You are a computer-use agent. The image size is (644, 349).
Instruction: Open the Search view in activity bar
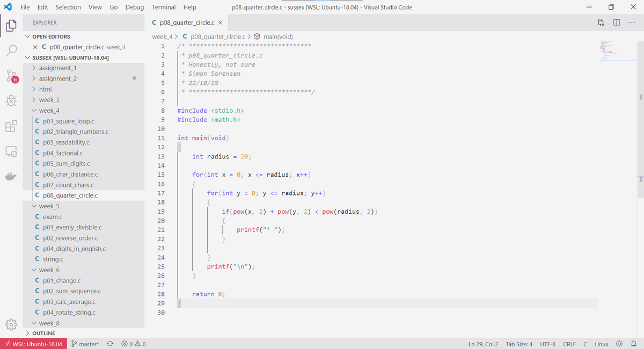coord(12,51)
